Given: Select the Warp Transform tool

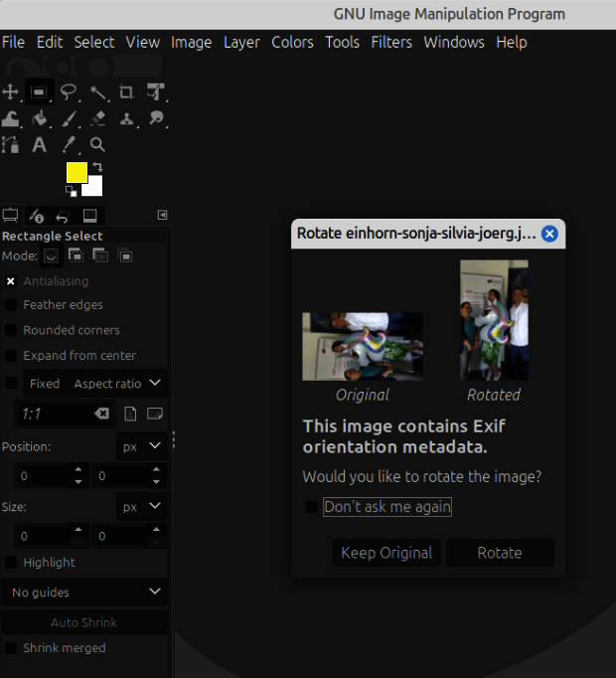Looking at the screenshot, I should click(x=10, y=118).
